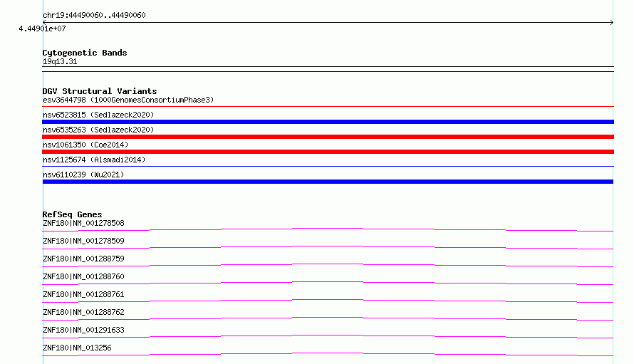Click the magenta gene line for NM_001278508
Image resolution: width=634 pixels, height=364 pixels.
tap(328, 229)
